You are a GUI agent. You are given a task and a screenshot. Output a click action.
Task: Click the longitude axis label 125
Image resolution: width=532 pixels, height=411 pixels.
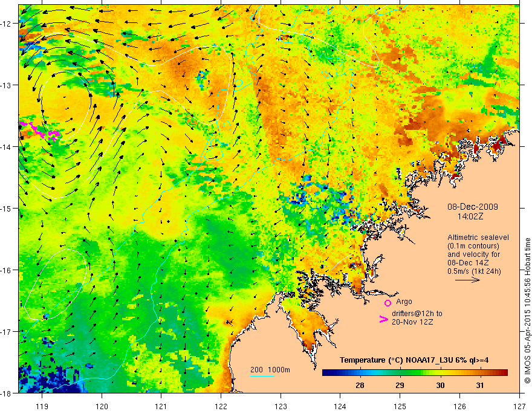[400, 406]
